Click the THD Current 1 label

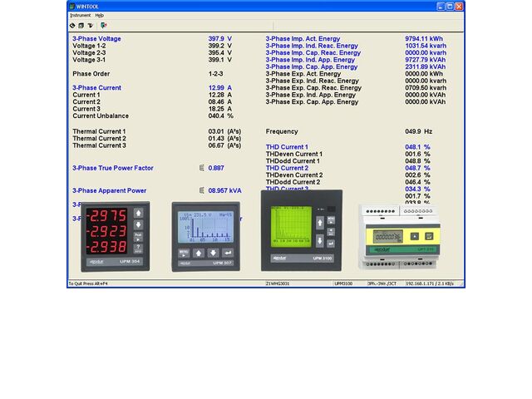pos(287,147)
